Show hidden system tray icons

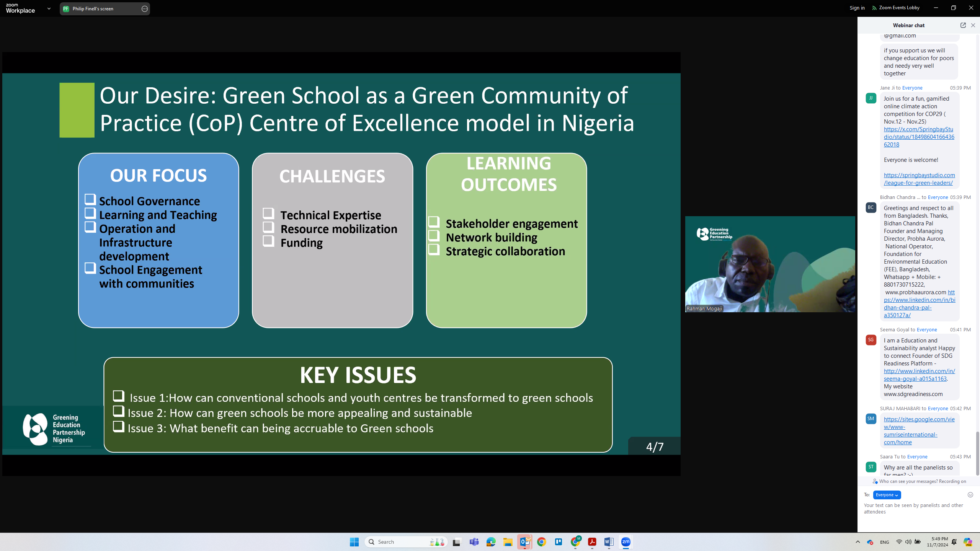857,542
